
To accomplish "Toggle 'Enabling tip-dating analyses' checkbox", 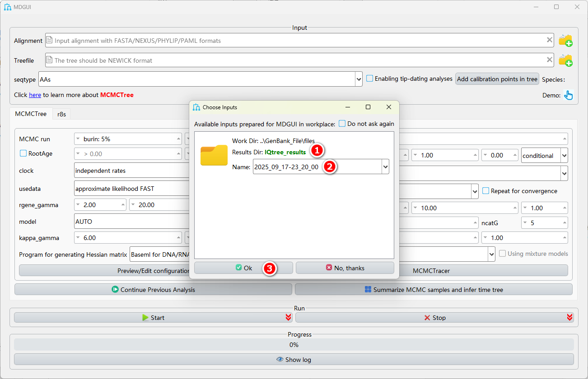I will tap(370, 79).
